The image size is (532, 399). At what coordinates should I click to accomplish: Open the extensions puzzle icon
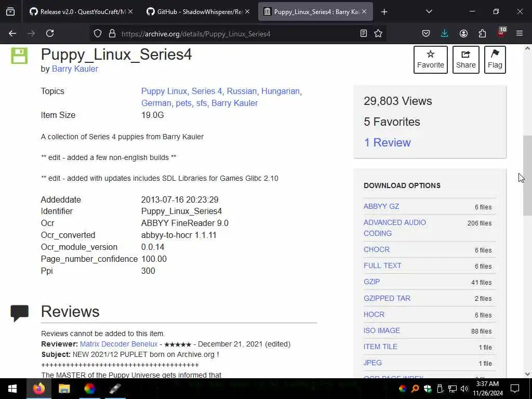pos(482,33)
